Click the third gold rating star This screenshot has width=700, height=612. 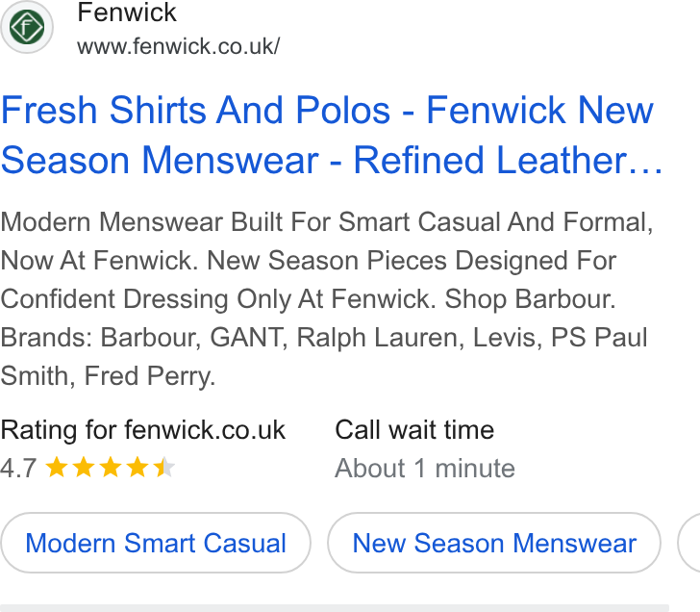(x=111, y=468)
